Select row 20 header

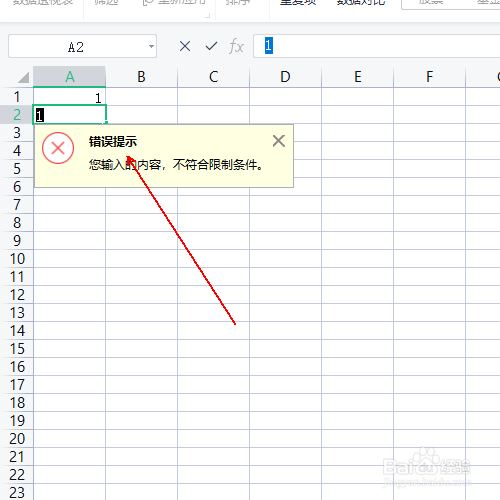17,439
